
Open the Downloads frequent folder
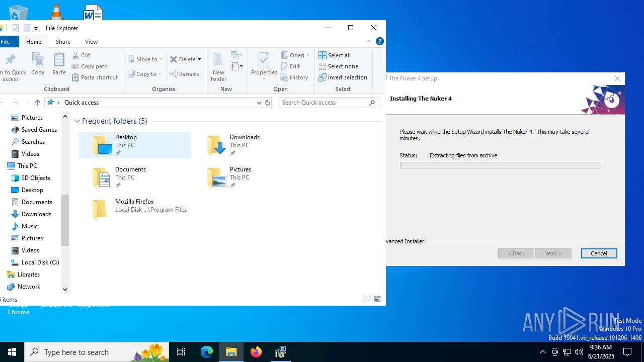click(x=250, y=145)
